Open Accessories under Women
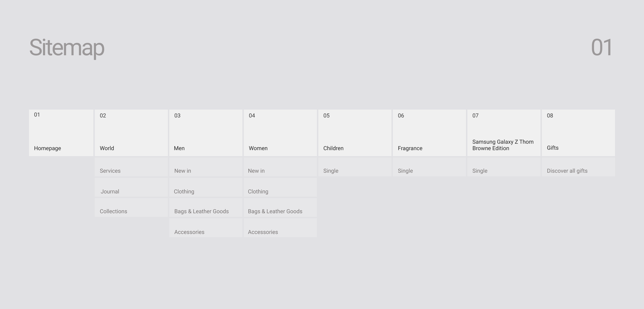This screenshot has width=644, height=309. [280, 228]
